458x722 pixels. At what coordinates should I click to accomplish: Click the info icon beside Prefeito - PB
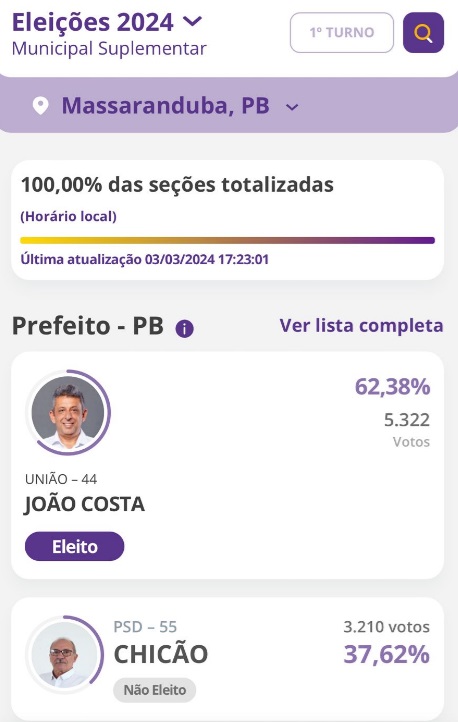coord(185,328)
